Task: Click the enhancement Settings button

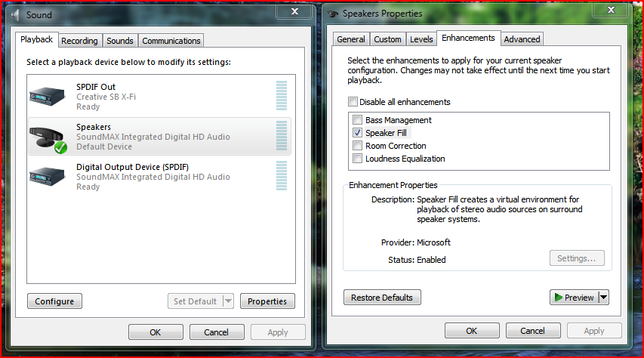Action: (577, 258)
